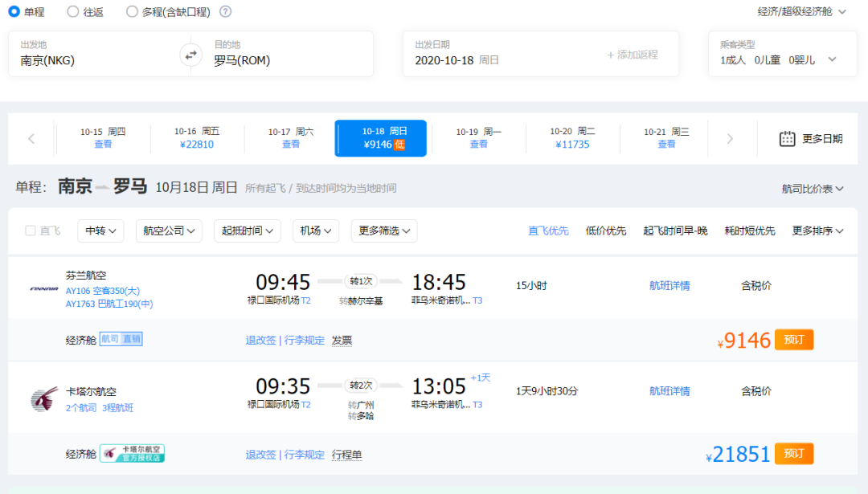Sort by shortest duration first
This screenshot has width=868, height=494.
coord(750,231)
